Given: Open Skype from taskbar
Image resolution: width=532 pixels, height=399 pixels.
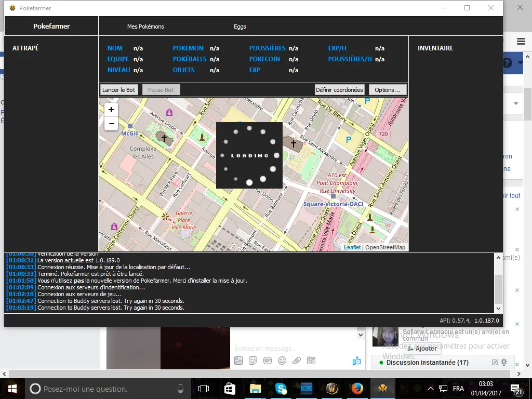Looking at the screenshot, I should (x=281, y=389).
